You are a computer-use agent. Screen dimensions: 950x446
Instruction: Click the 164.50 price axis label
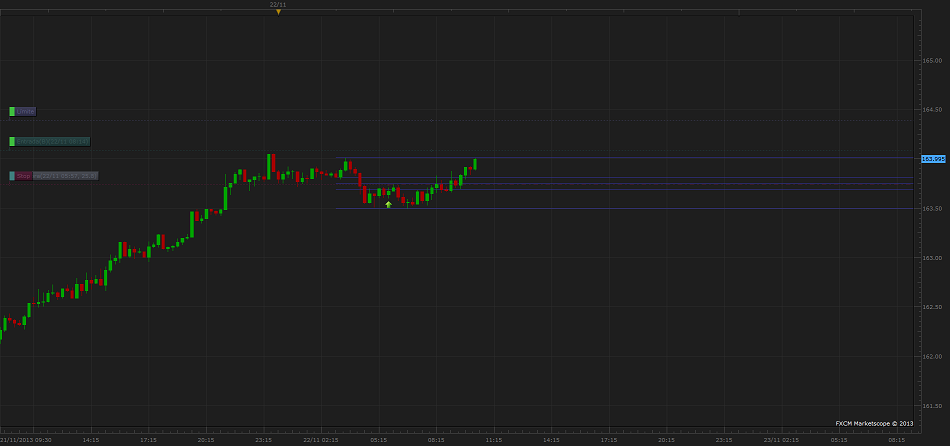tap(931, 110)
